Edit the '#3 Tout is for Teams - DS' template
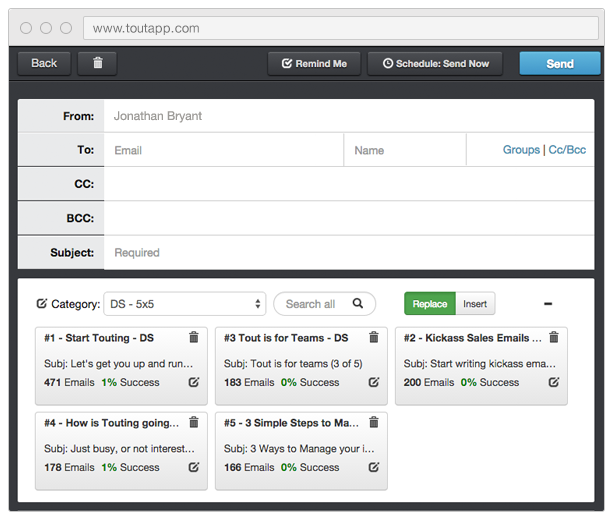613x520 pixels. click(x=374, y=382)
